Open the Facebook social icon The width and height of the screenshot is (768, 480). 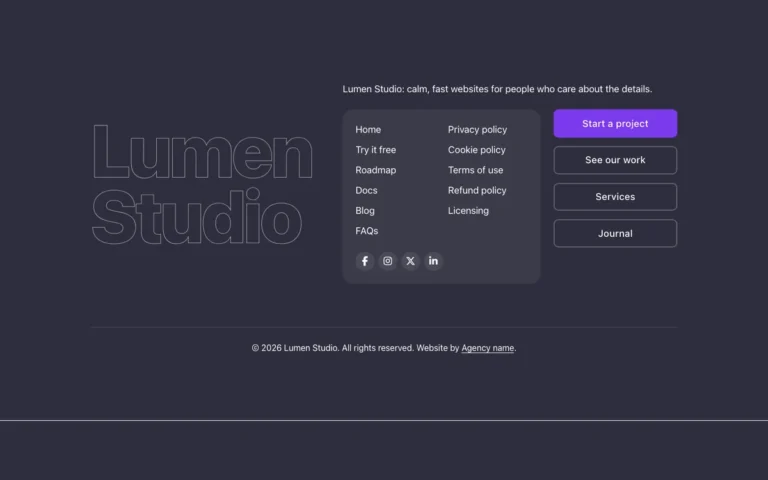(x=365, y=261)
